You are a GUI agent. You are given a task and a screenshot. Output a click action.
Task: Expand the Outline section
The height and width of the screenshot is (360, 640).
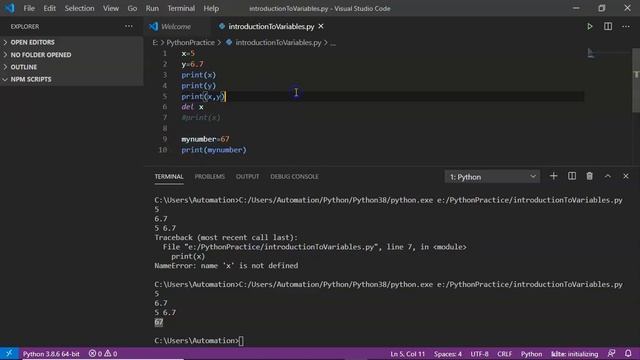click(71, 67)
